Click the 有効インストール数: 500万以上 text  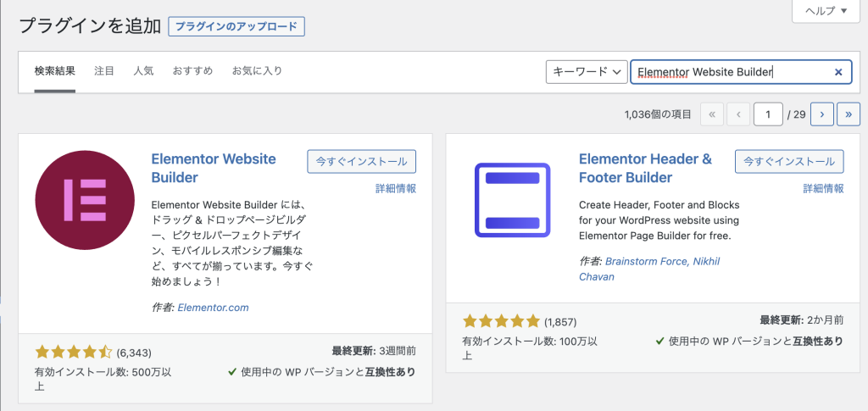pyautogui.click(x=103, y=379)
